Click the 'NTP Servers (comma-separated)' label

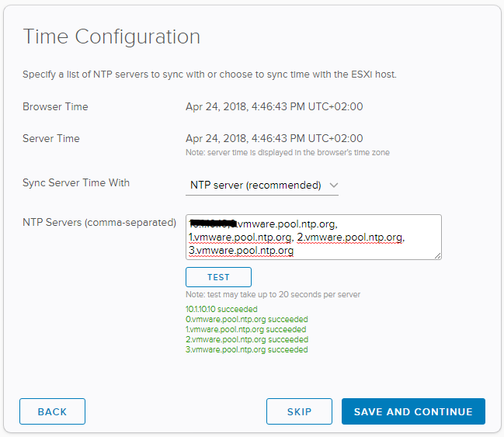coord(99,222)
